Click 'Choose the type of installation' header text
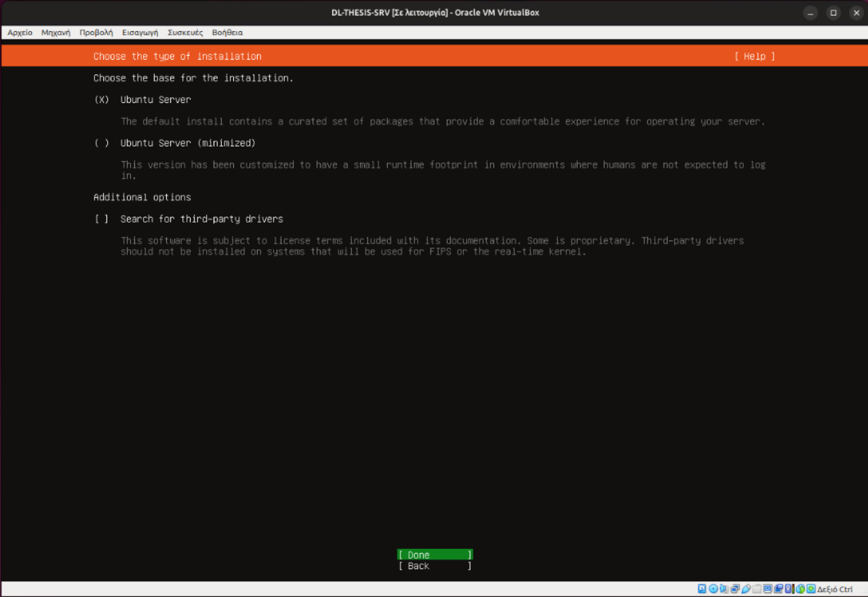The height and width of the screenshot is (597, 868). [x=177, y=56]
